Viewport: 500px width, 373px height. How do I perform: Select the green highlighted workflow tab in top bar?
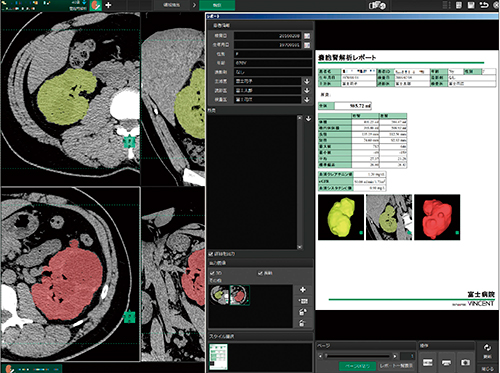pos(217,5)
